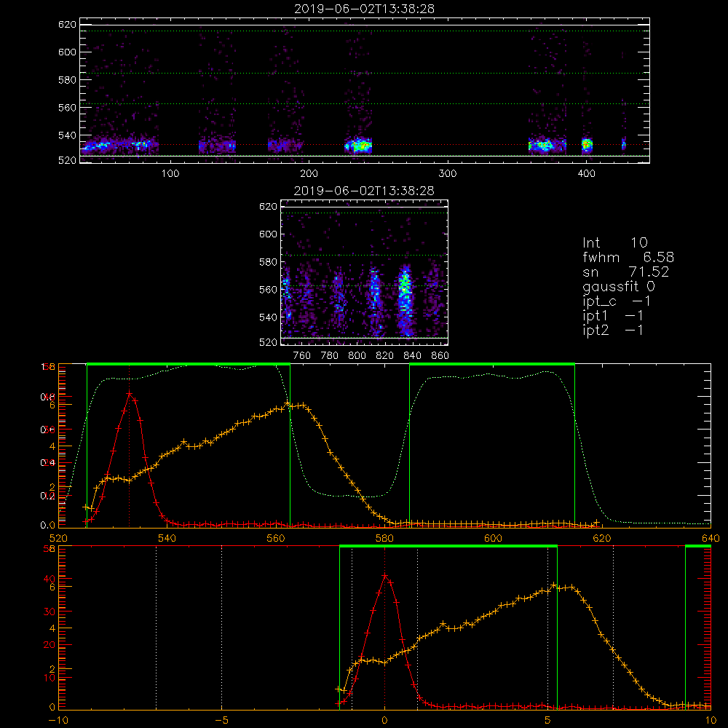Click x-axis label 540 on the profile plot
The height and width of the screenshot is (728, 728).
tap(167, 539)
